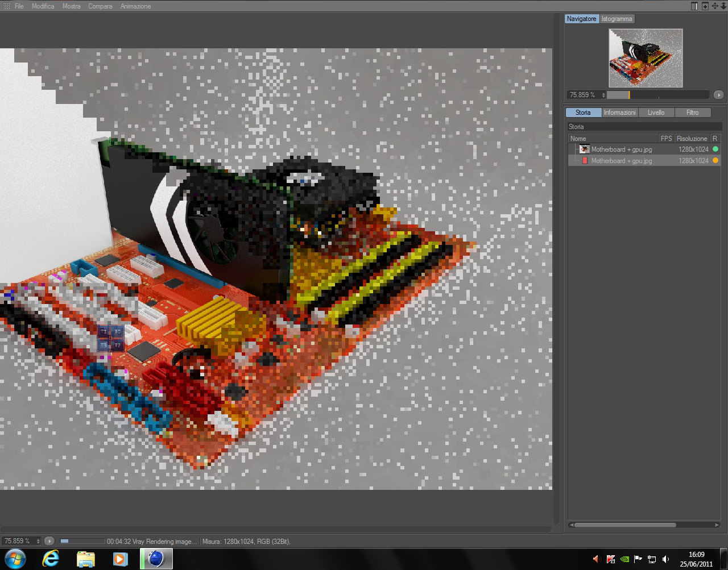
Task: Click the Vray Rendering image status text
Action: pos(152,542)
